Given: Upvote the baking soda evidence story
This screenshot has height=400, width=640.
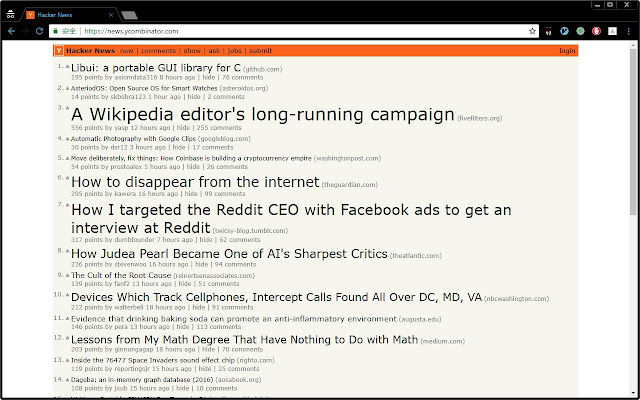Looking at the screenshot, I should click(x=67, y=318).
